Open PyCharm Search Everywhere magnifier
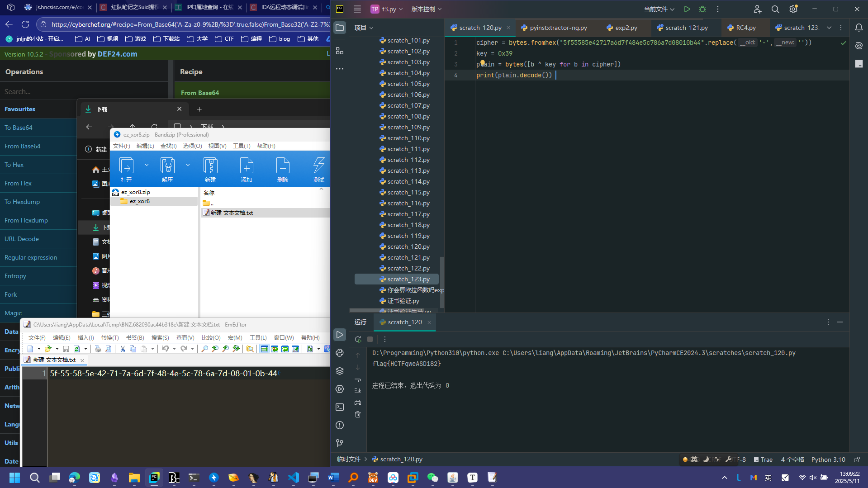Viewport: 868px width, 488px height. click(x=775, y=9)
